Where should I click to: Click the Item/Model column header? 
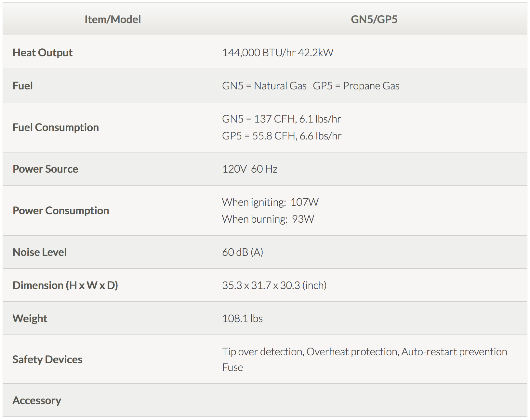(113, 20)
